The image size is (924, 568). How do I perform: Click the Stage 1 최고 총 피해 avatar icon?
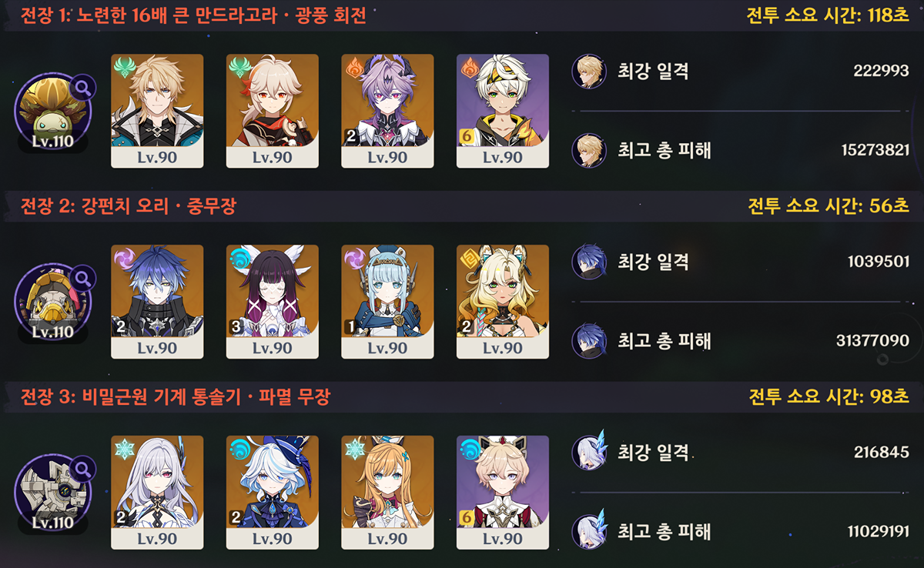pyautogui.click(x=587, y=150)
